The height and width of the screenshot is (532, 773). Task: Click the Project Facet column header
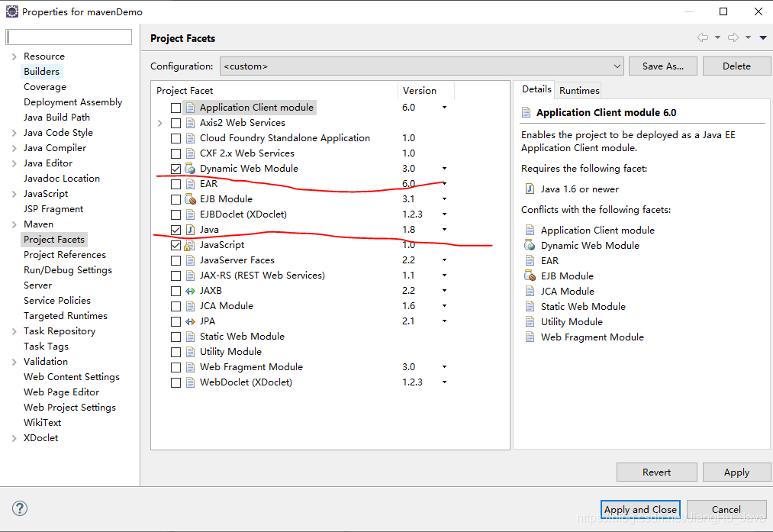(274, 91)
